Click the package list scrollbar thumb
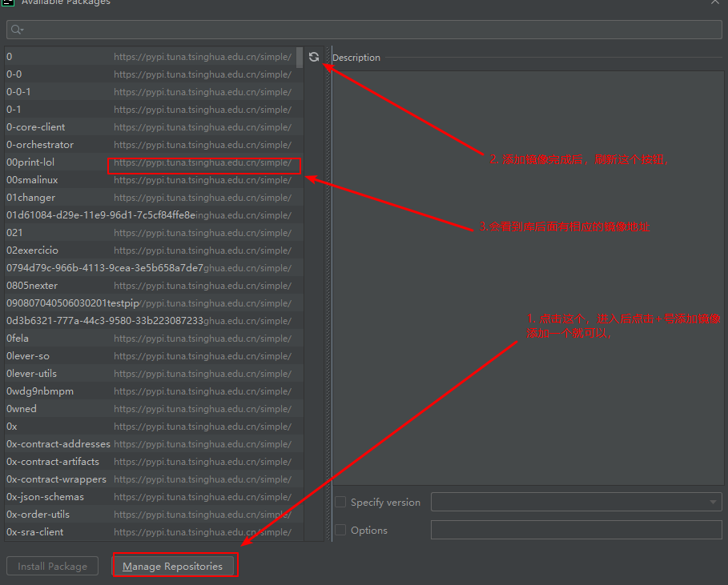The height and width of the screenshot is (585, 728). pos(300,58)
